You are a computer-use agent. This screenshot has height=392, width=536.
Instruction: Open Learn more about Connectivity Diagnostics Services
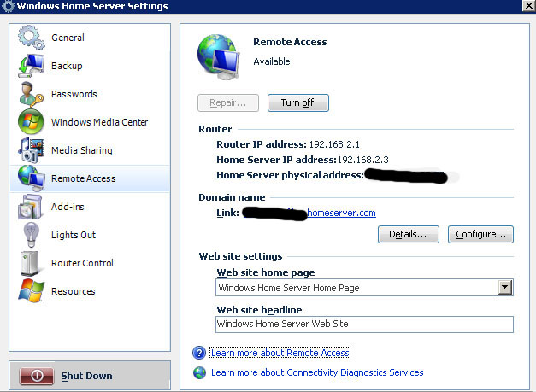[317, 372]
